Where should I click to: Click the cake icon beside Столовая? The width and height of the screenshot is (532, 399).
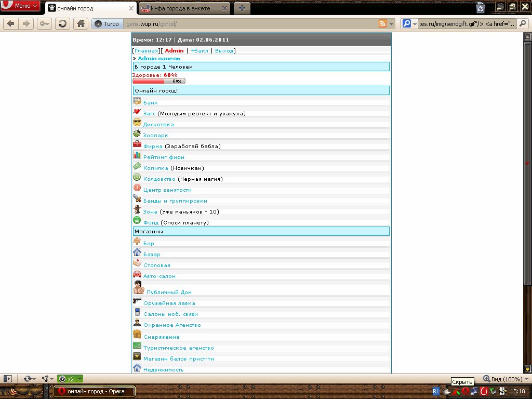[x=137, y=263]
